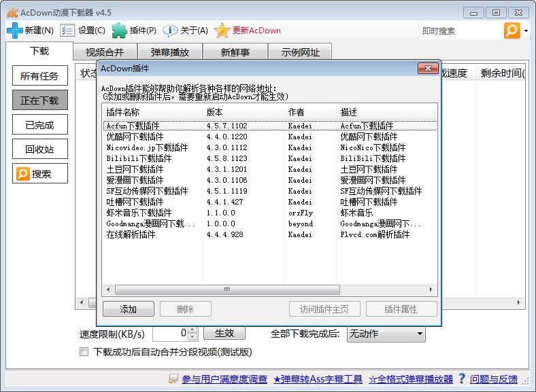Expand the search engine dropdown arrow
536x392 pixels.
[526, 31]
